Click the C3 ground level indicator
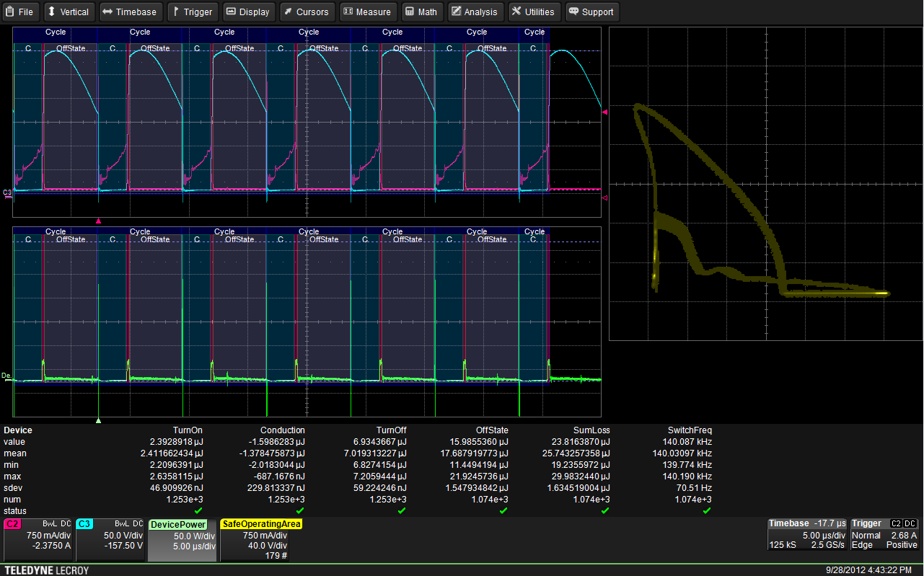The height and width of the screenshot is (576, 924). point(7,193)
